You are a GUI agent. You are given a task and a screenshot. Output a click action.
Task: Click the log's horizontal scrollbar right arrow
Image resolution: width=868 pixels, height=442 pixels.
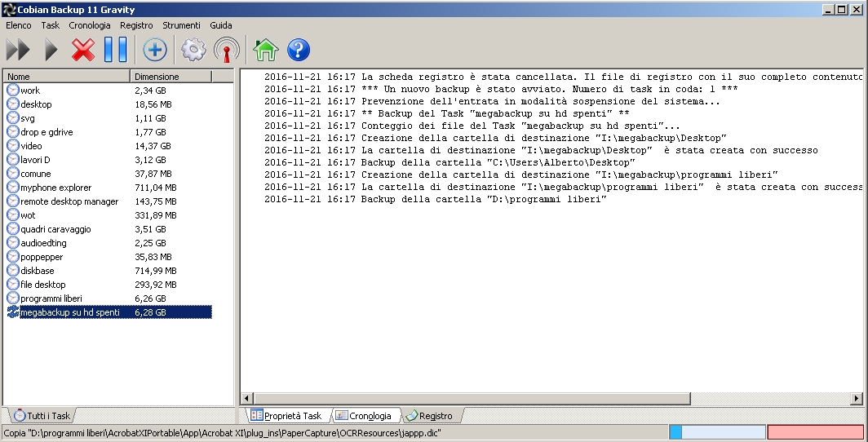tap(857, 398)
